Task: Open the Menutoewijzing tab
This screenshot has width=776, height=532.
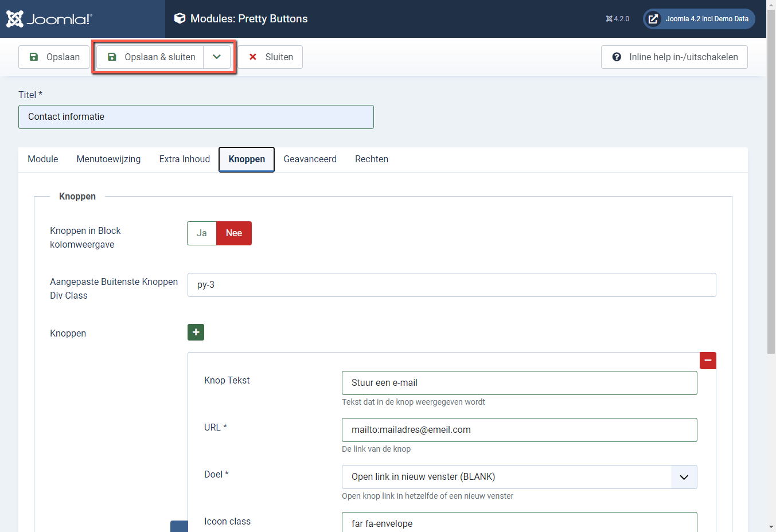Action: [x=108, y=159]
